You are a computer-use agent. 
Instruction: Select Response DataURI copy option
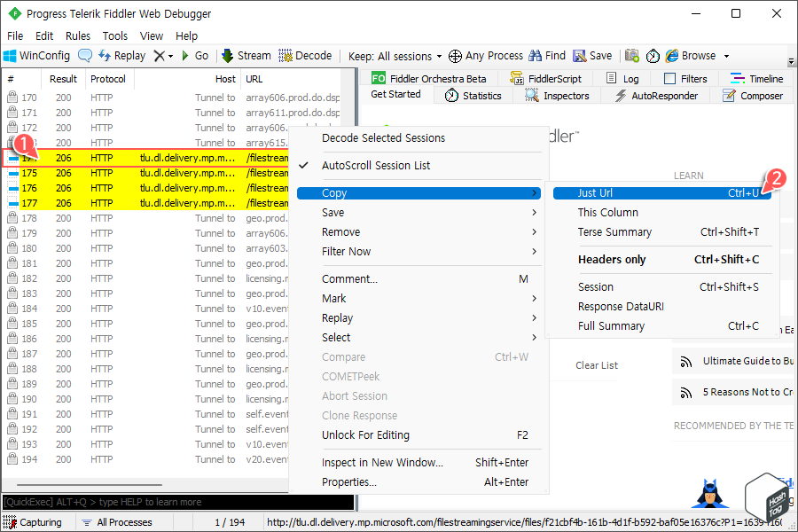[x=662, y=307]
